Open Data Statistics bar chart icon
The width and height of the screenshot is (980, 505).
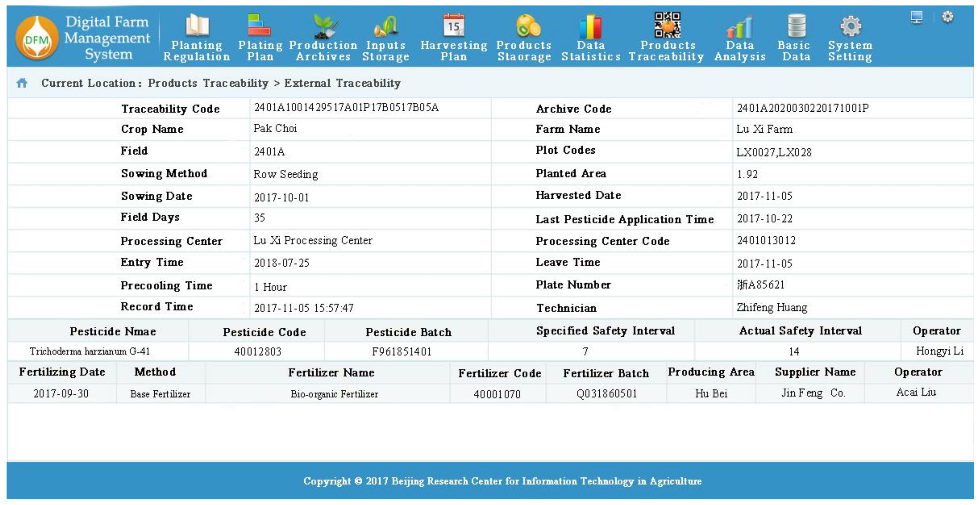[x=590, y=27]
